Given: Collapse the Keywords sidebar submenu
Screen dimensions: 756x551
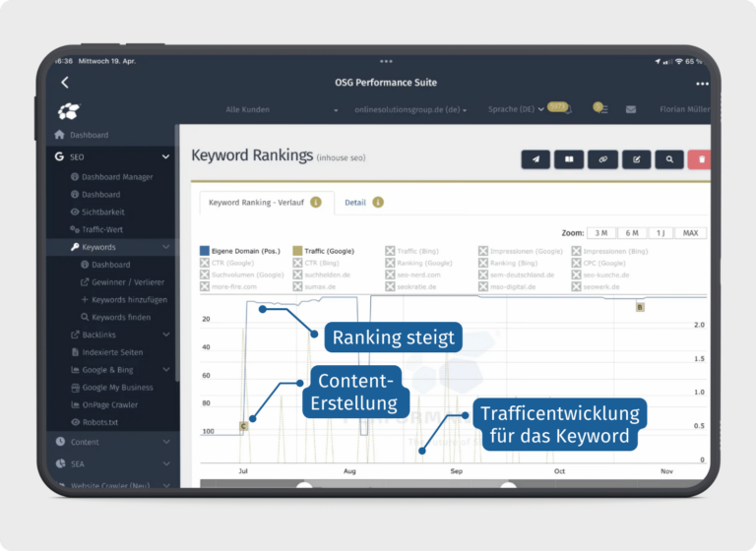Looking at the screenshot, I should click(x=165, y=247).
